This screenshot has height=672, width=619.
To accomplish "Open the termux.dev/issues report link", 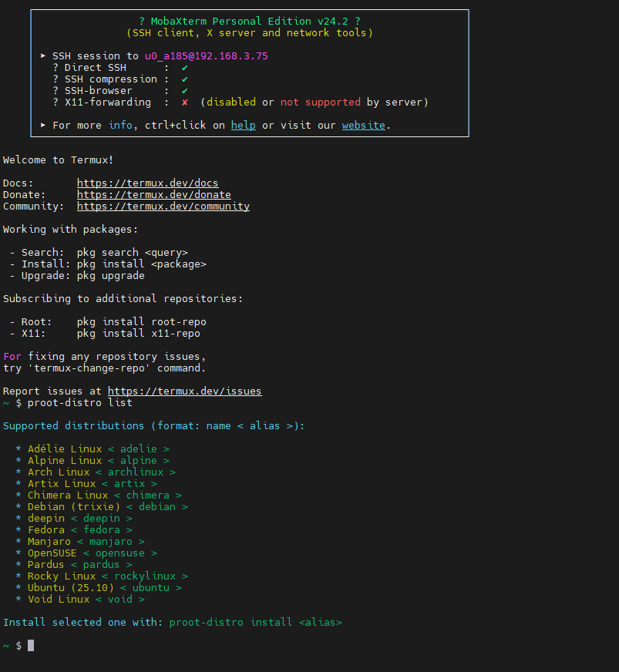I will tap(184, 391).
